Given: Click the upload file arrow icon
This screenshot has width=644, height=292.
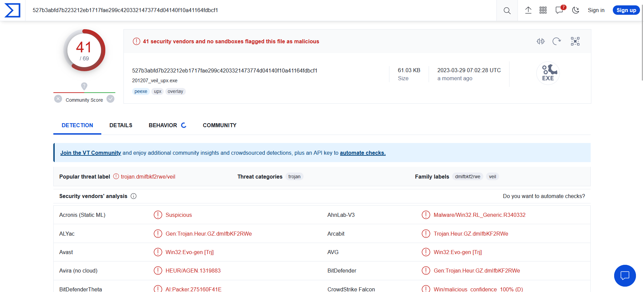Looking at the screenshot, I should (528, 10).
